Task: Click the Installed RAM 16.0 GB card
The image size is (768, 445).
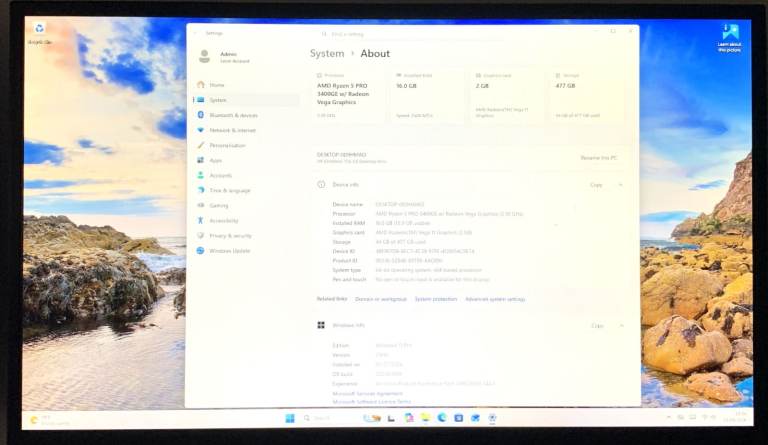Action: click(x=428, y=95)
